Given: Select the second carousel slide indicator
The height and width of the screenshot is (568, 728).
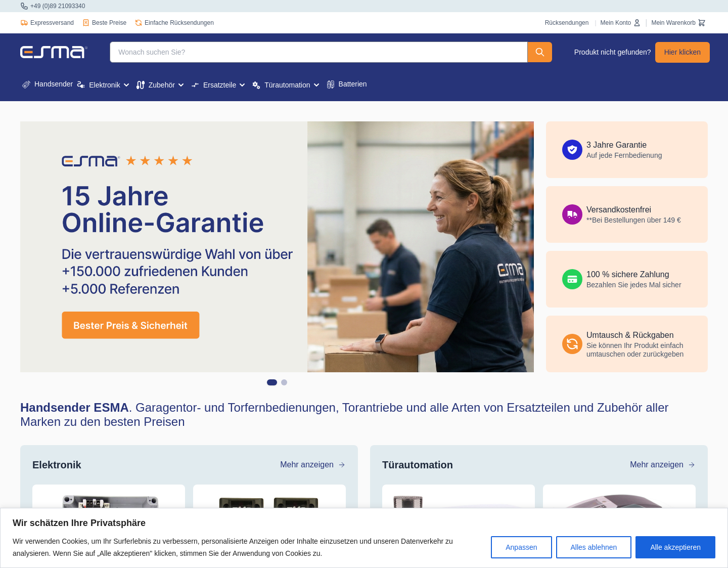Looking at the screenshot, I should click(x=284, y=382).
